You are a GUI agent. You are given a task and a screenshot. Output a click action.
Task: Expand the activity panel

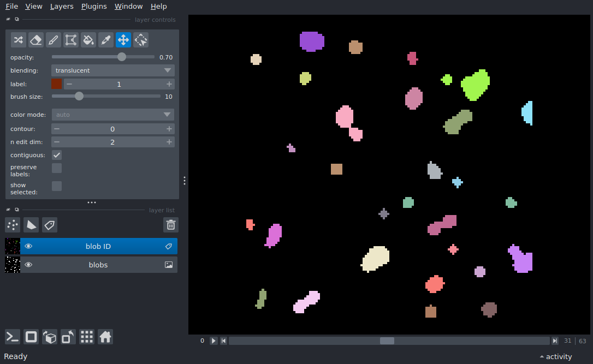pyautogui.click(x=555, y=356)
